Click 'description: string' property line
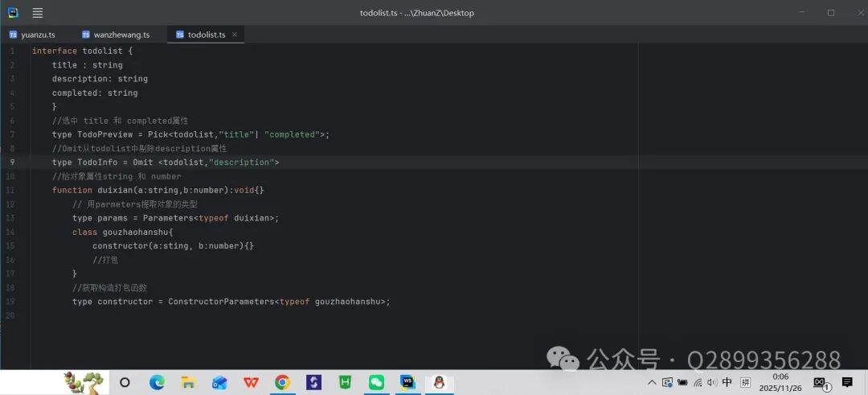 coord(100,79)
